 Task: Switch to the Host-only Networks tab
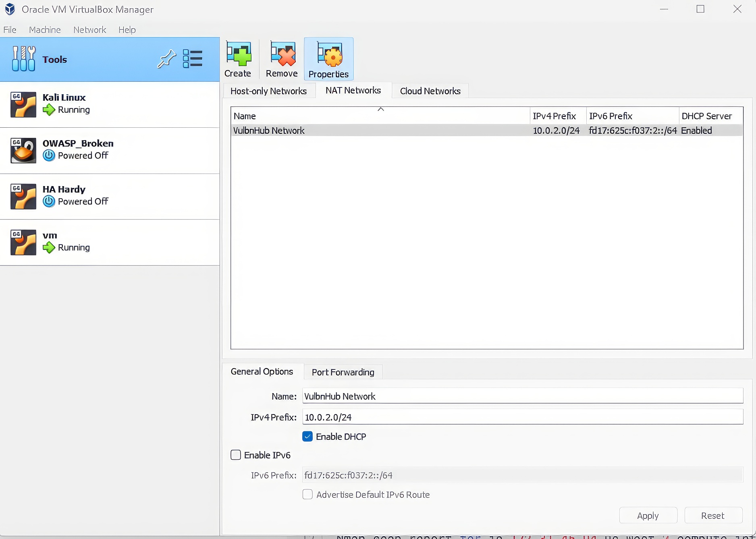click(269, 91)
